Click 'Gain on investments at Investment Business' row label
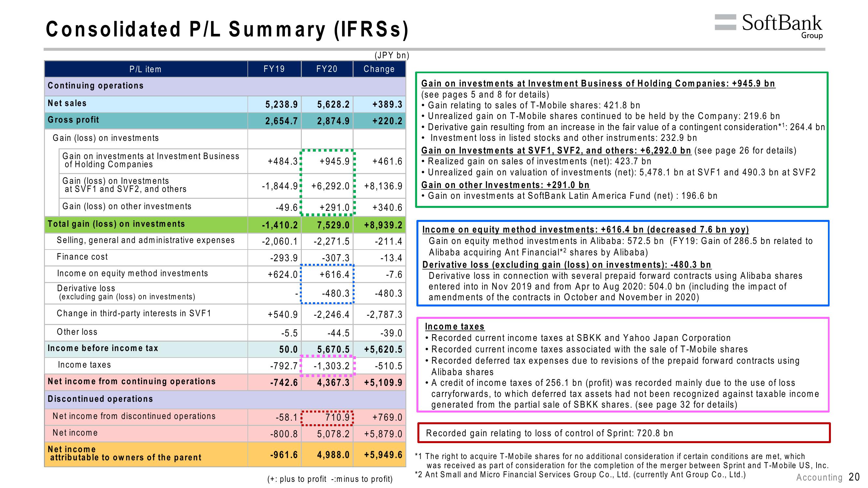868x488 pixels. [x=151, y=160]
